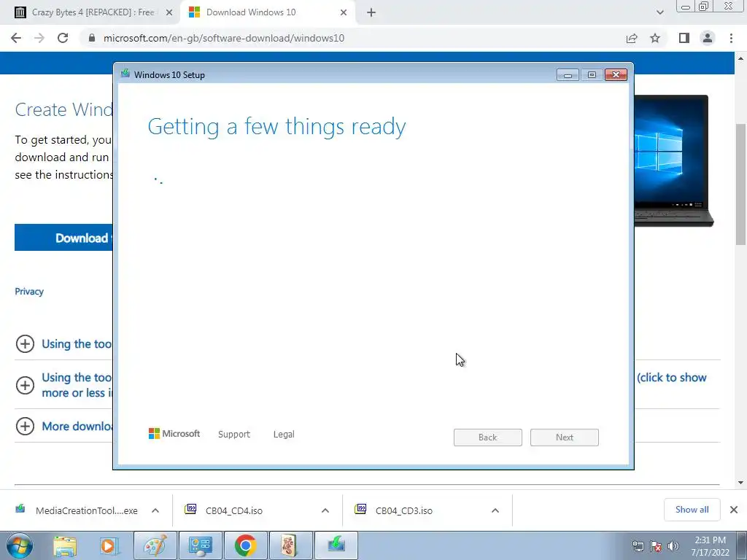Screen dimensions: 747x560
Task: Open Paint from the taskbar
Action: coord(155,545)
